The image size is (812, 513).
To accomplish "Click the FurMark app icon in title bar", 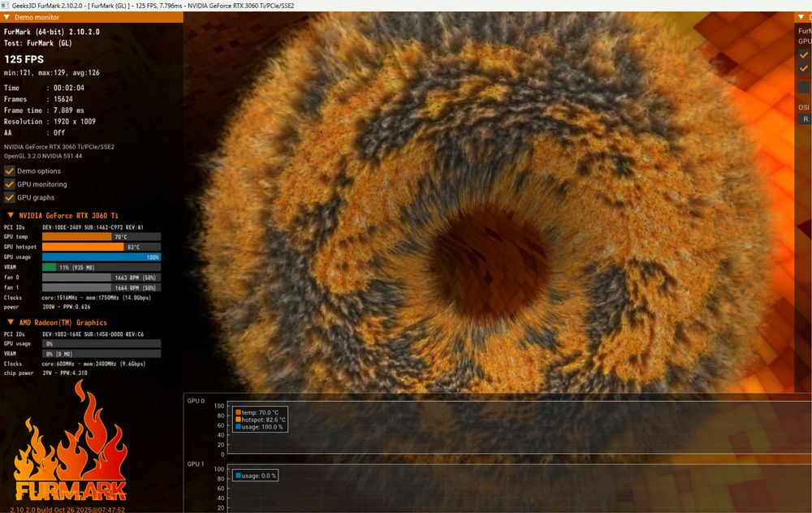I will point(5,5).
